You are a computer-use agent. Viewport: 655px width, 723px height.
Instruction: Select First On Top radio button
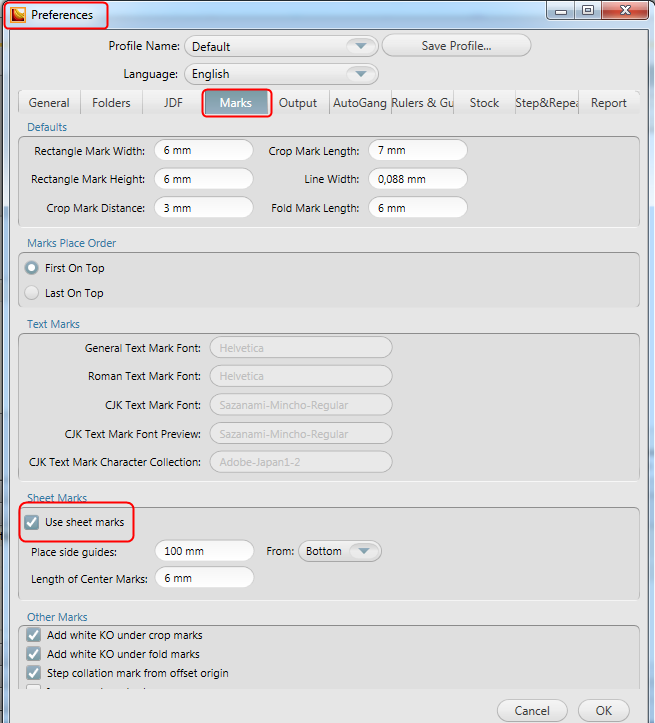point(32,268)
